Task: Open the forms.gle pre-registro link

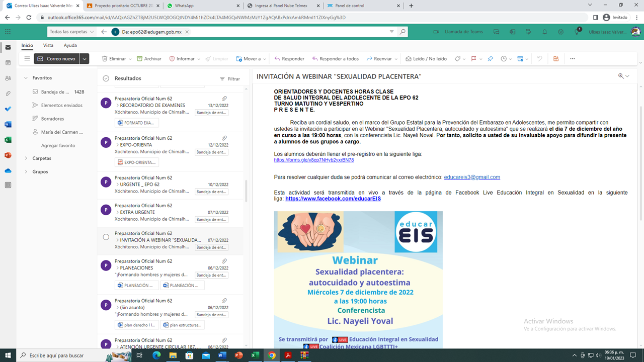Action: point(313,160)
